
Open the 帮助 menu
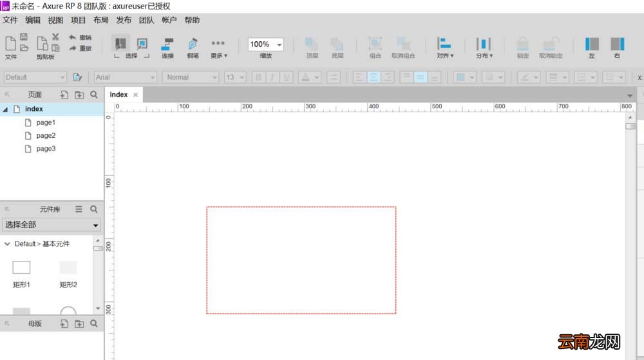(192, 20)
